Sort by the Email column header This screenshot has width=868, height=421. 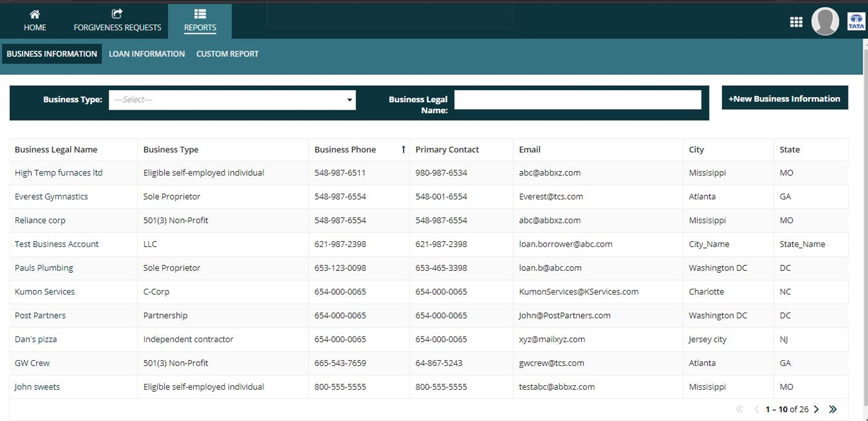[529, 150]
